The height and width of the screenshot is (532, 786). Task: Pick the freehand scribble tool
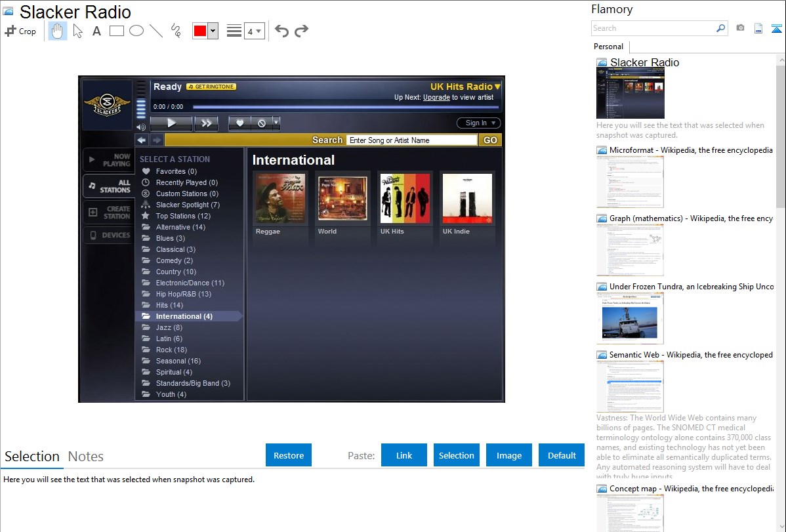(176, 31)
